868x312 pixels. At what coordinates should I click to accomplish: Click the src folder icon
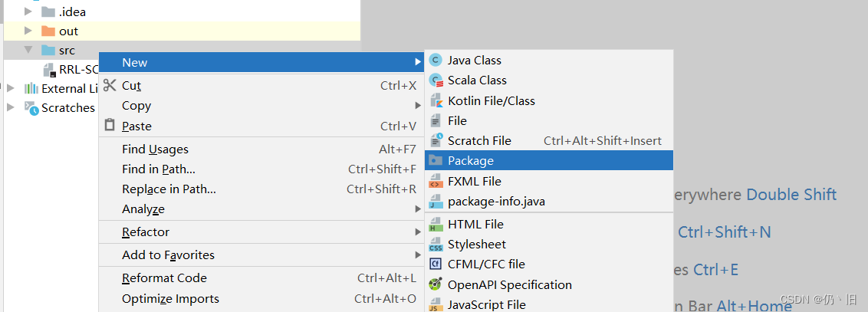pos(48,51)
